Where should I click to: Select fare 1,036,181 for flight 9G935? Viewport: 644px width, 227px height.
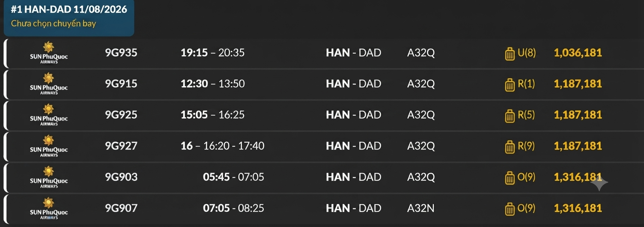click(x=578, y=53)
